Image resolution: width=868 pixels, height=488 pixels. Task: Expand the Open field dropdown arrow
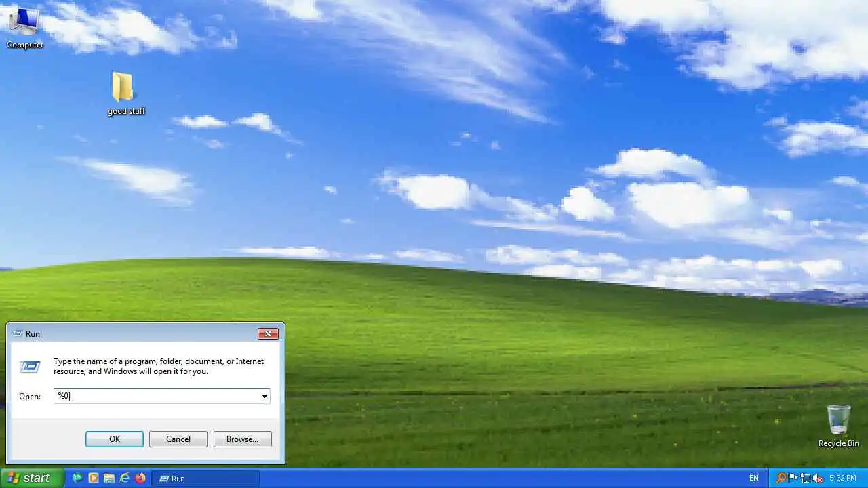264,396
